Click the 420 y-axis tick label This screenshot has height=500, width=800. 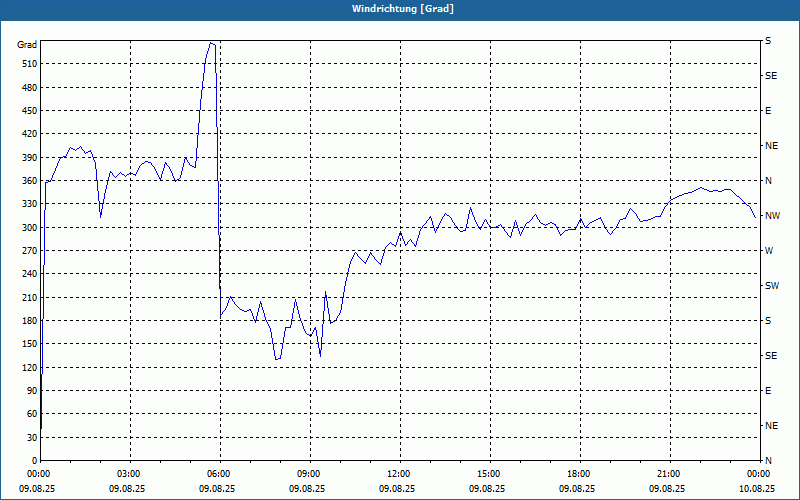click(29, 134)
